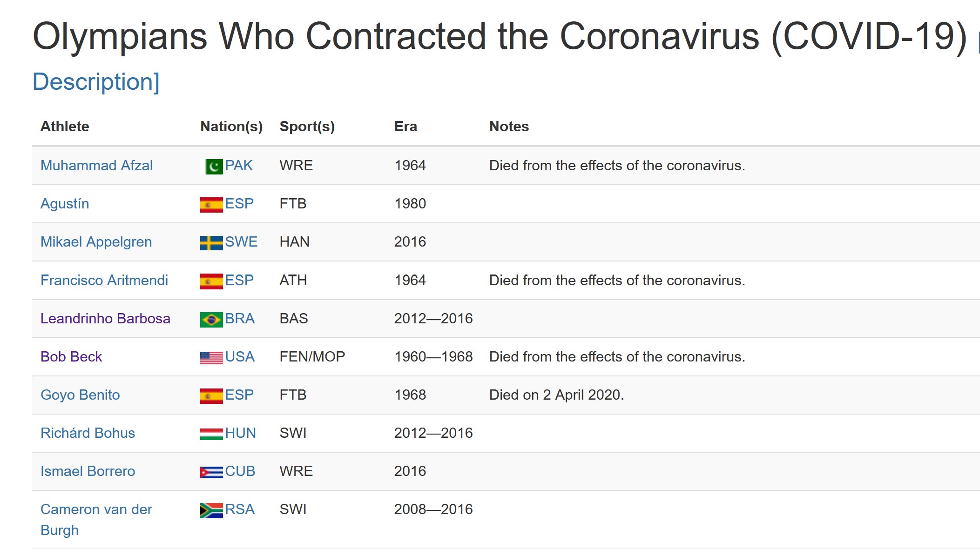Click the Brazil flag beside BRA
This screenshot has width=980, height=549.
coord(211,320)
